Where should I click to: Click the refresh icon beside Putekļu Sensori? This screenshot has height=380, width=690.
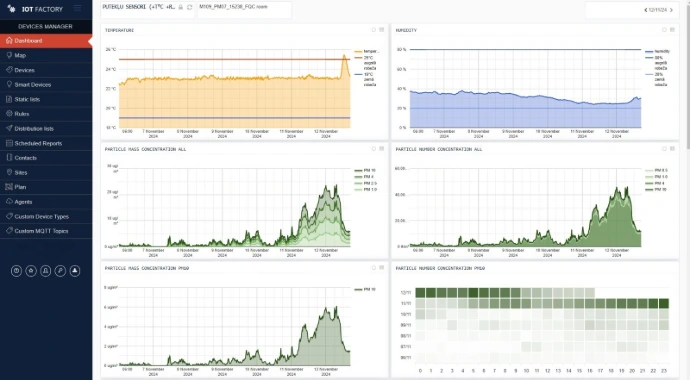[x=190, y=7]
